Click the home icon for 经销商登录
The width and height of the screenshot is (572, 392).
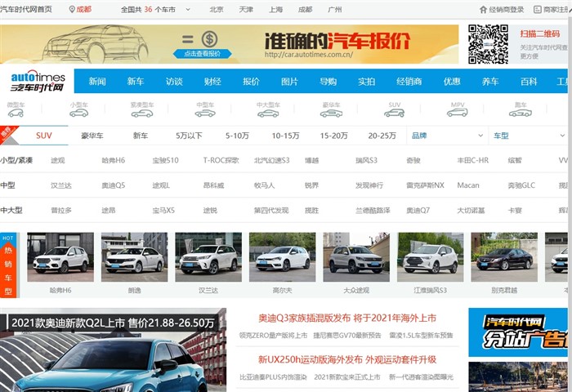point(483,10)
